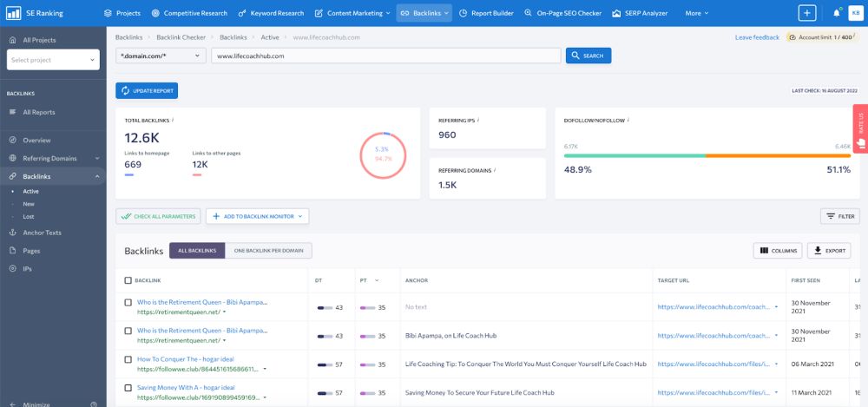The image size is (868, 407).
Task: Open the notifications bell icon
Action: [837, 13]
